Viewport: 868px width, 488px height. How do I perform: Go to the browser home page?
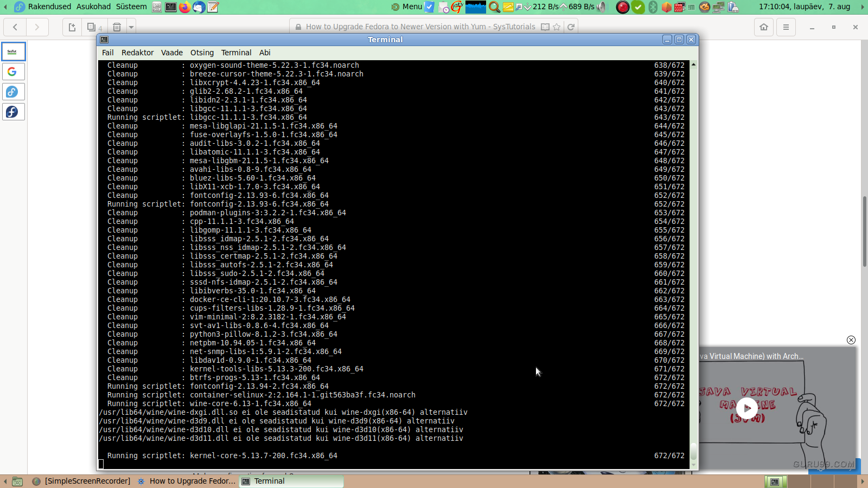coord(764,27)
